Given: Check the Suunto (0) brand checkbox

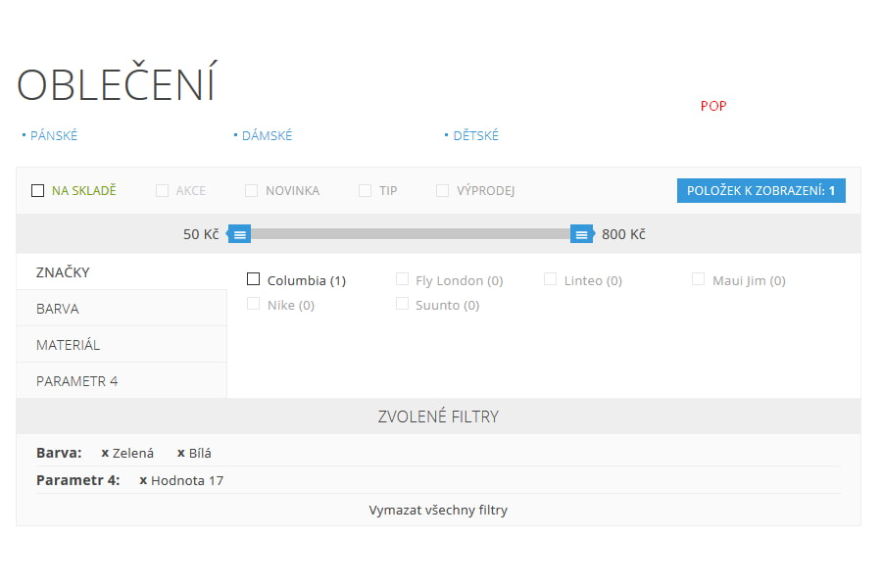Looking at the screenshot, I should click(x=402, y=304).
